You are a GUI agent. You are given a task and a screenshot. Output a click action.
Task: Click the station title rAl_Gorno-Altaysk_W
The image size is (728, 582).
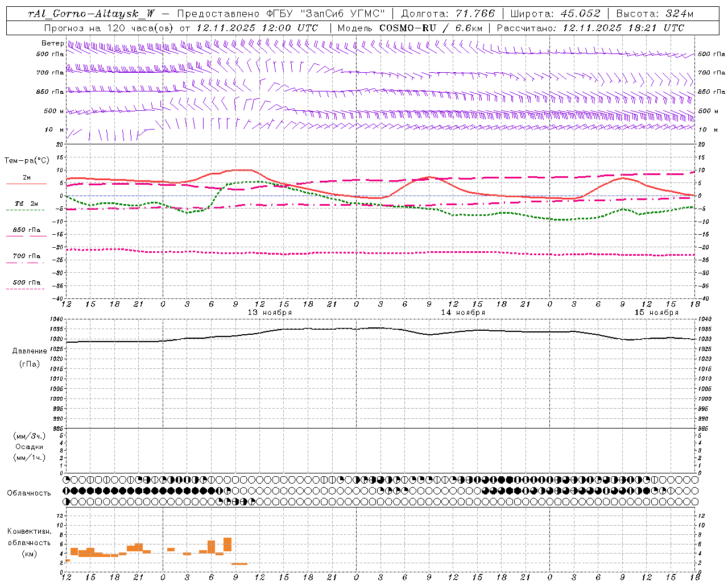click(x=91, y=14)
